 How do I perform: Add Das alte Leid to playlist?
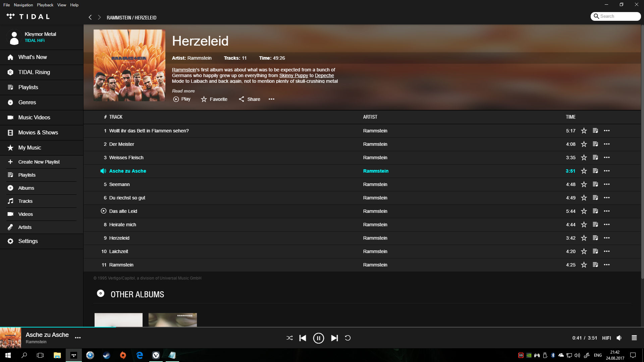tap(595, 211)
